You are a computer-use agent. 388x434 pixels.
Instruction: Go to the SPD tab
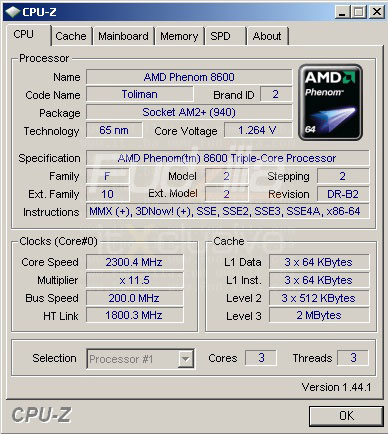225,36
